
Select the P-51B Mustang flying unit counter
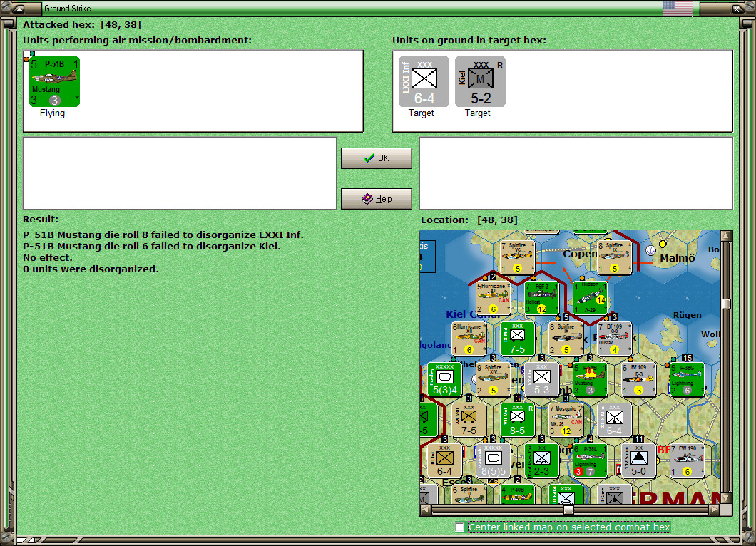pyautogui.click(x=54, y=81)
